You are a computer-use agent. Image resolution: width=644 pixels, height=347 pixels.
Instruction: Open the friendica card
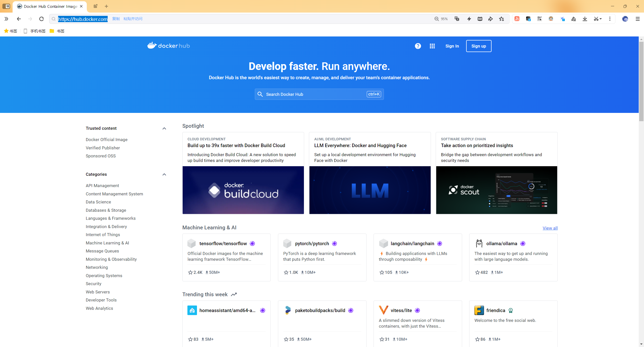(x=513, y=324)
